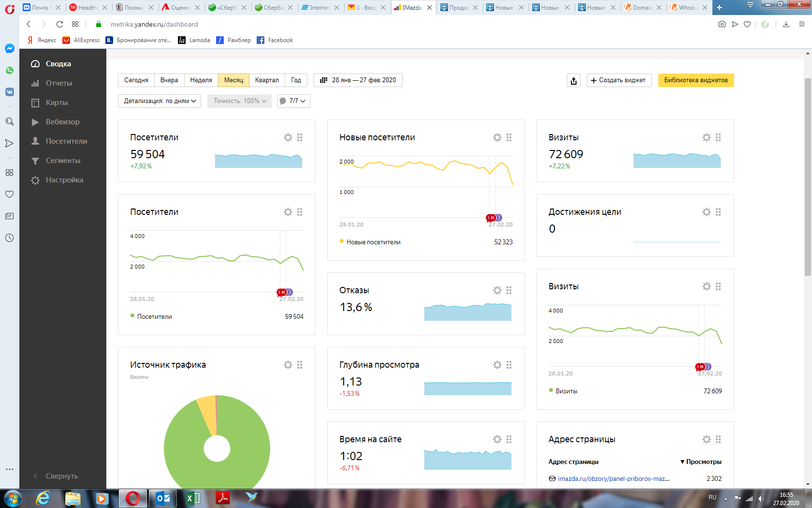Click the date range 28 янв — 27 фев 2020
812x508 pixels.
358,80
